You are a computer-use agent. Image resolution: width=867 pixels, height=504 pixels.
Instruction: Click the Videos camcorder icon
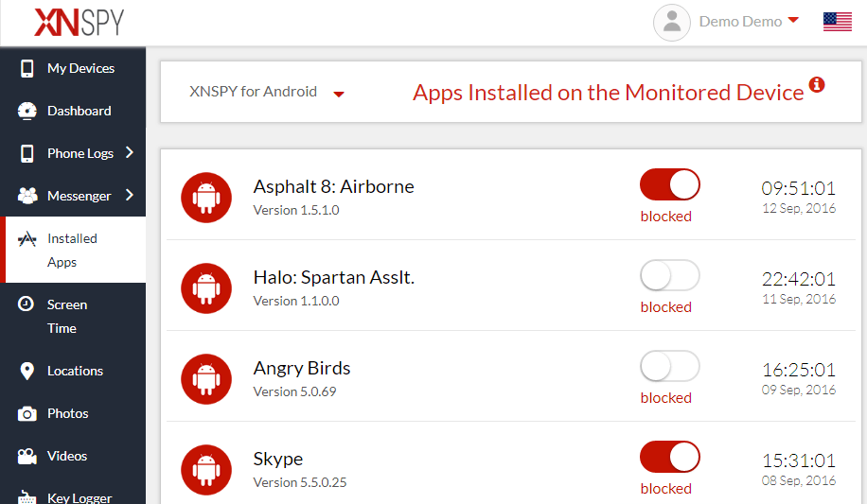[27, 456]
